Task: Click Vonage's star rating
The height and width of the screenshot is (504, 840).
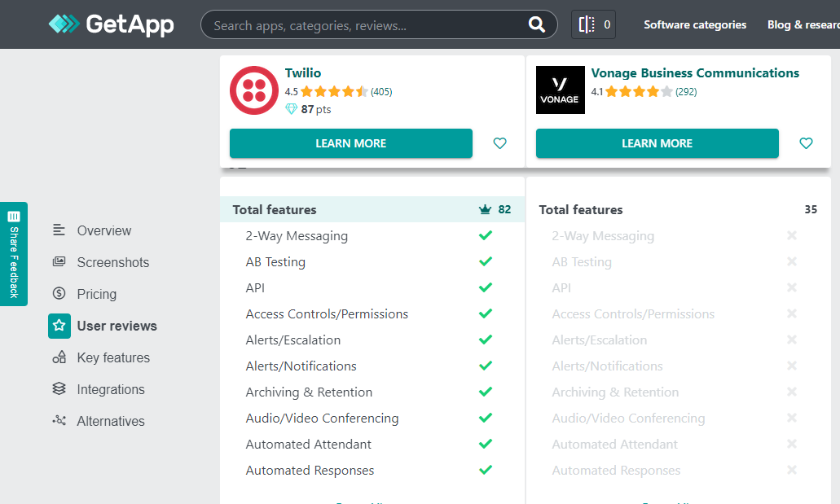Action: (639, 91)
